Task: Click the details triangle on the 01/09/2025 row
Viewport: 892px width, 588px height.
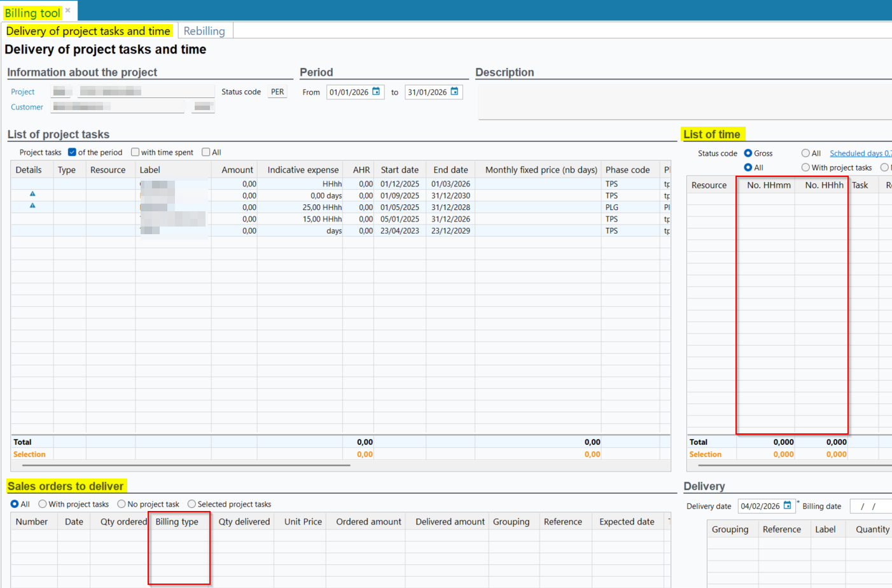Action: [x=32, y=194]
